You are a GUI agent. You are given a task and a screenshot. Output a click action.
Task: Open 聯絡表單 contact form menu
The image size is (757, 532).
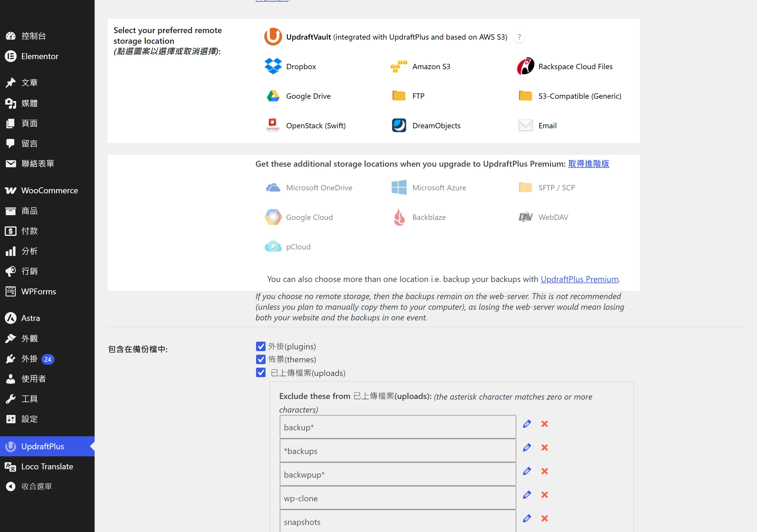[x=47, y=163]
